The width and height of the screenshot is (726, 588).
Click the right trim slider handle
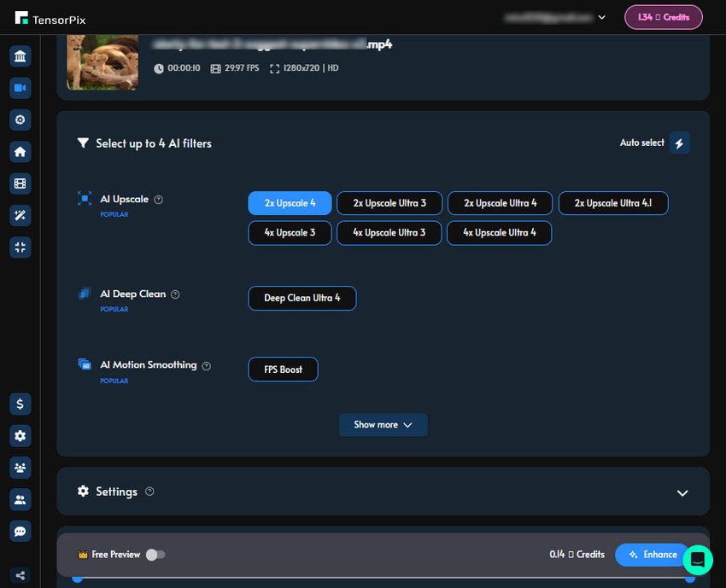click(690, 579)
